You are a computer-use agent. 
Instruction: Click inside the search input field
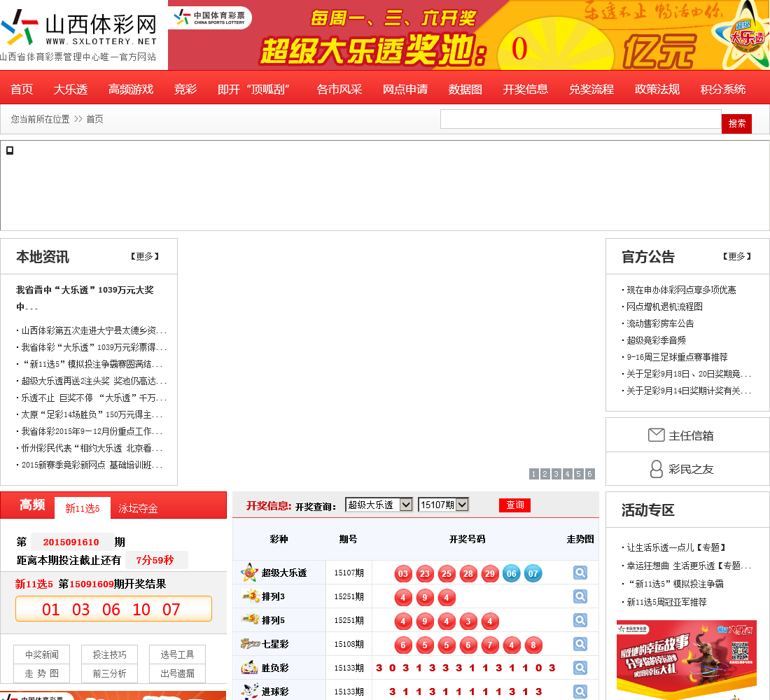581,119
